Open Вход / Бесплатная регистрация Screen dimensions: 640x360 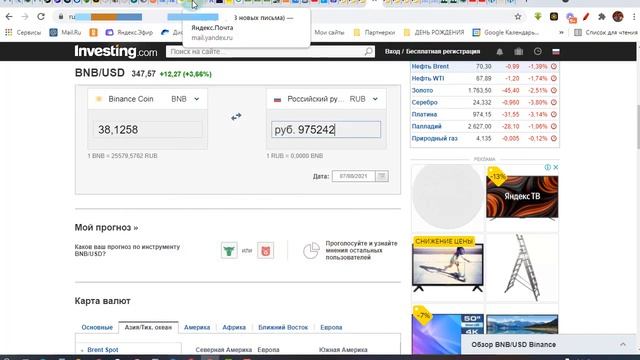click(x=432, y=51)
